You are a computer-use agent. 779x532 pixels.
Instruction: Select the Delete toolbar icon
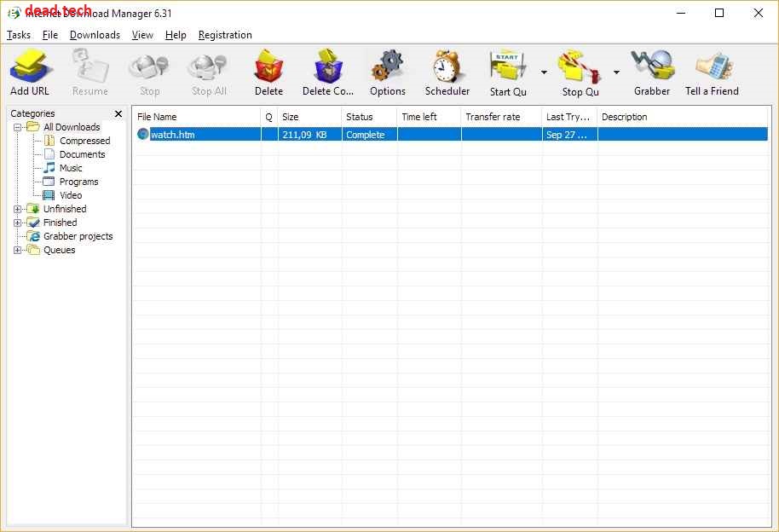(268, 68)
